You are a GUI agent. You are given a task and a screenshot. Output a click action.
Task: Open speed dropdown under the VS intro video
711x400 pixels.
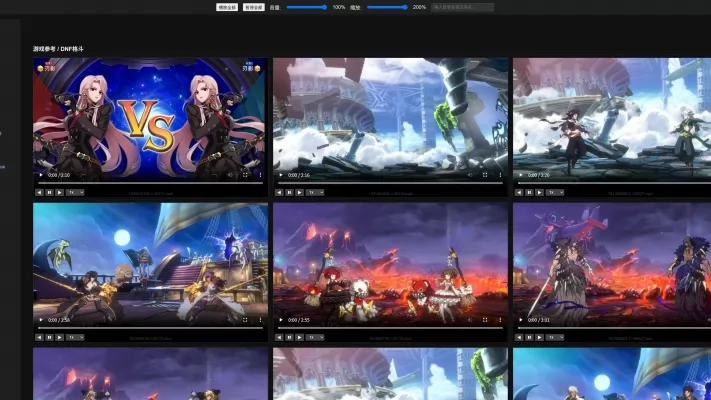75,192
